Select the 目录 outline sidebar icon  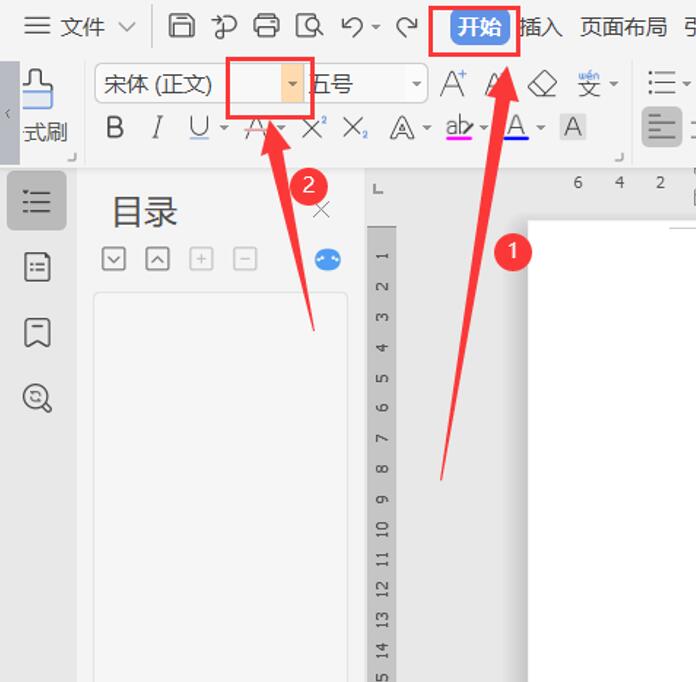[37, 201]
